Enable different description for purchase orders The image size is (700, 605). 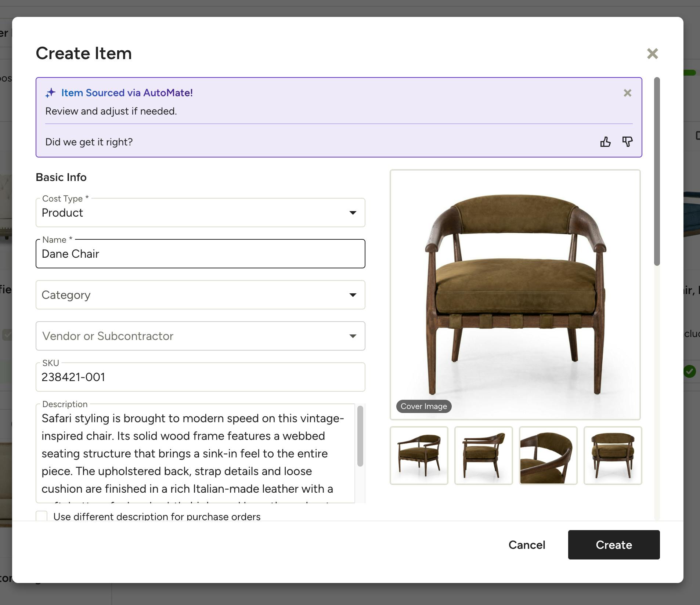(x=42, y=516)
